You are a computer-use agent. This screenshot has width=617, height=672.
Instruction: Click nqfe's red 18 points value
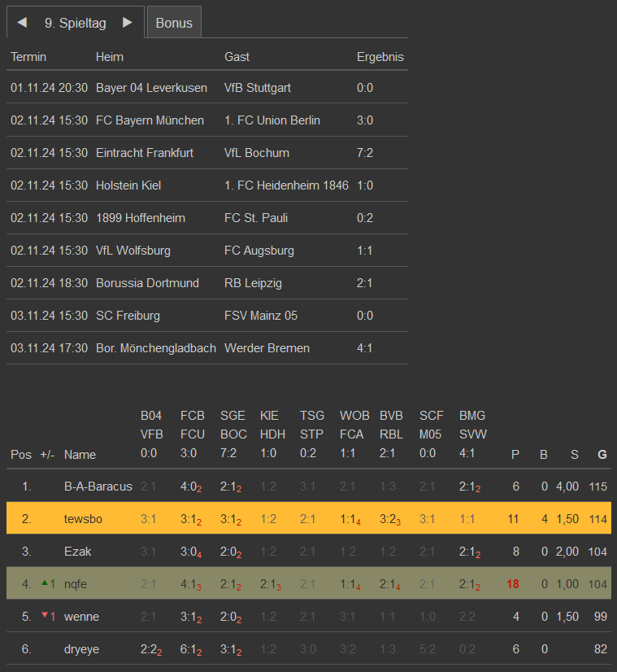click(513, 584)
